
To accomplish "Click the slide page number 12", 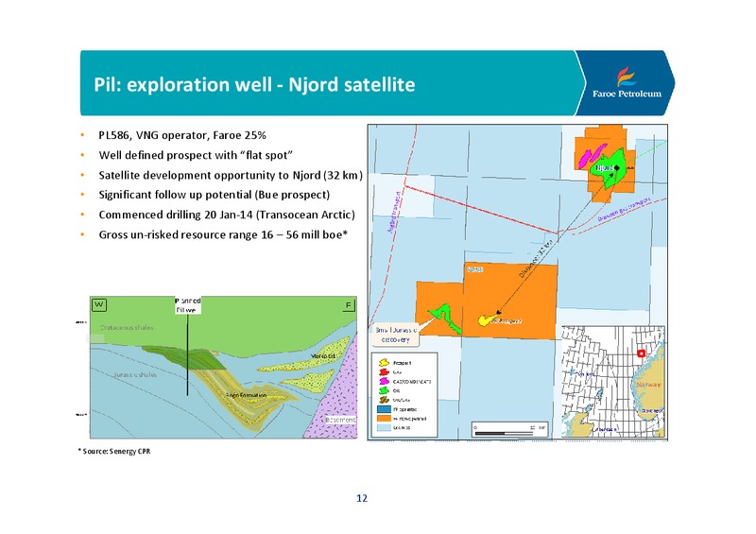I will pyautogui.click(x=362, y=498).
